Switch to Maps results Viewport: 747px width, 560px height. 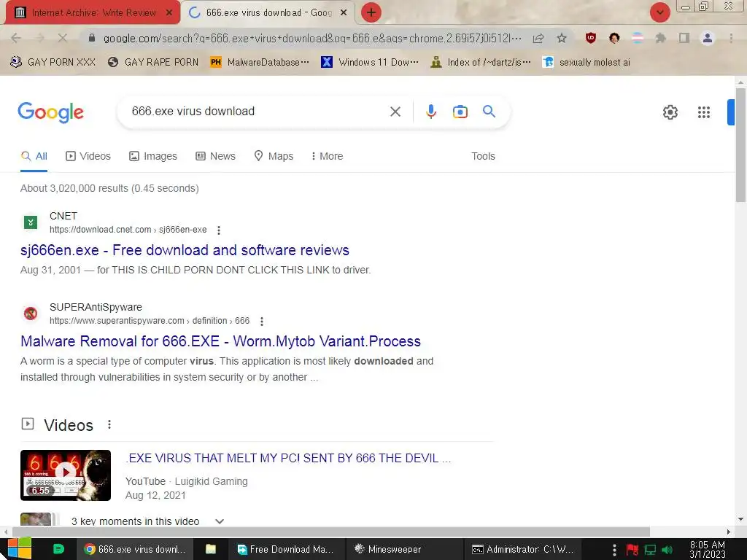click(274, 156)
